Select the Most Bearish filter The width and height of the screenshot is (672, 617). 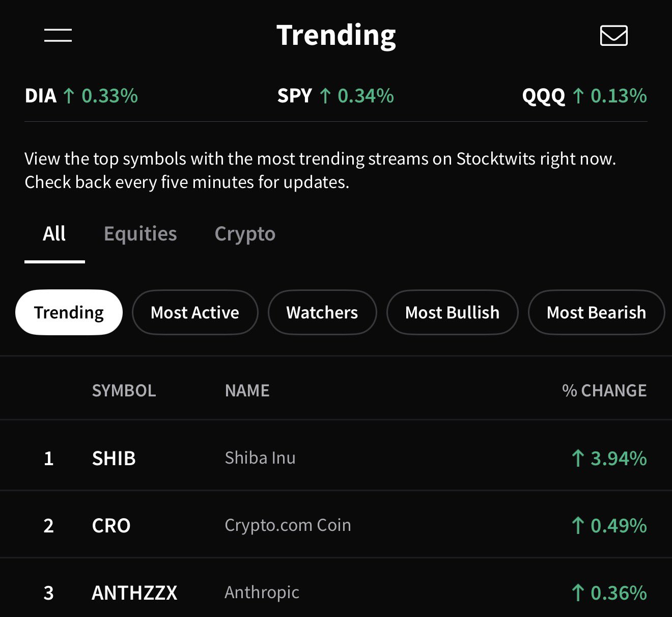[596, 312]
